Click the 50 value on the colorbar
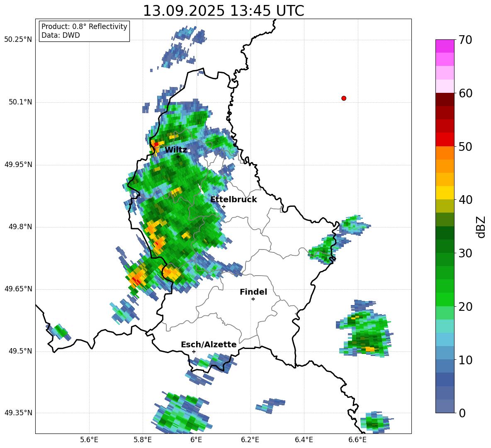 pos(465,147)
